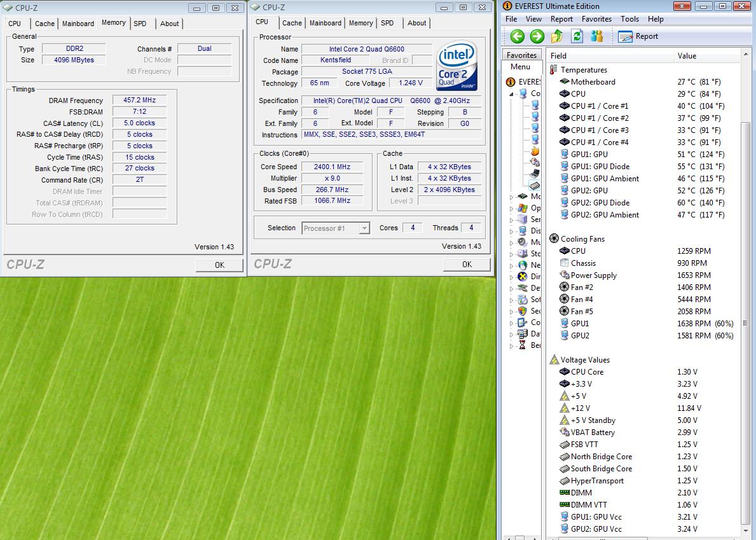
Task: Click EVEREST list scrollbar up arrow
Action: (x=746, y=54)
